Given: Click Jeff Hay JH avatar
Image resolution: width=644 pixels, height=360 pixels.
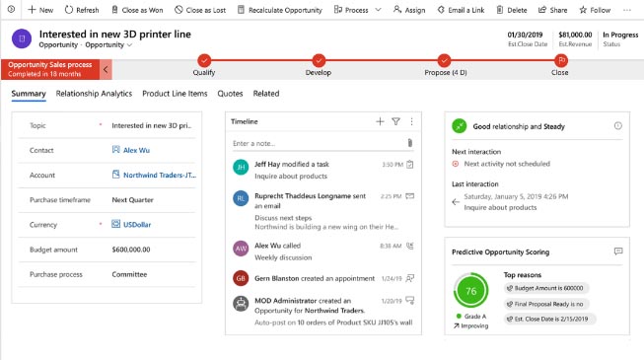Looking at the screenshot, I should 241,167.
